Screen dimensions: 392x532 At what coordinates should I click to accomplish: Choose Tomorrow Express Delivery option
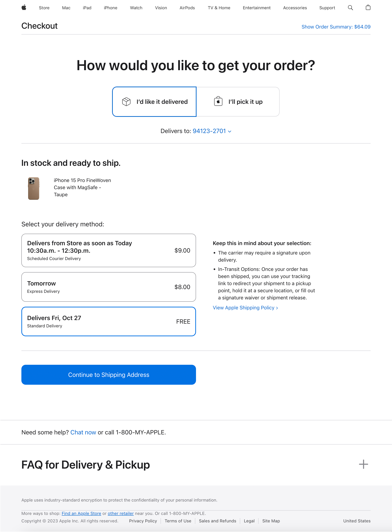[x=109, y=287]
